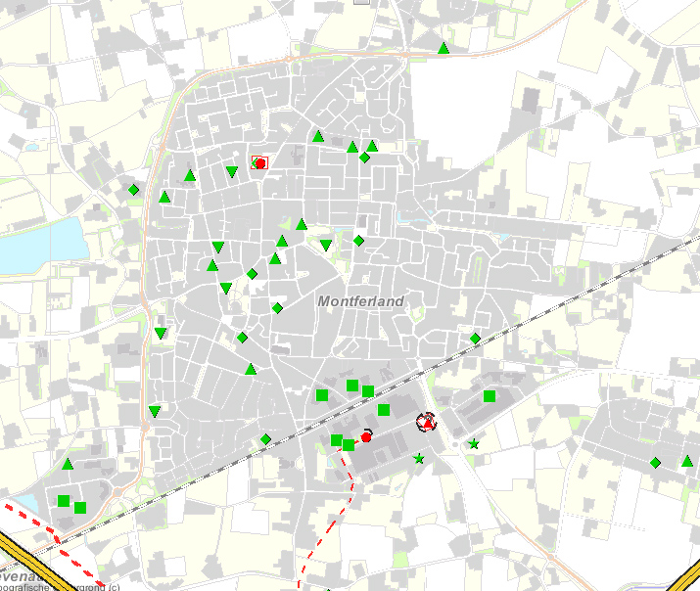Click the red circle marker south of railway

[366, 436]
